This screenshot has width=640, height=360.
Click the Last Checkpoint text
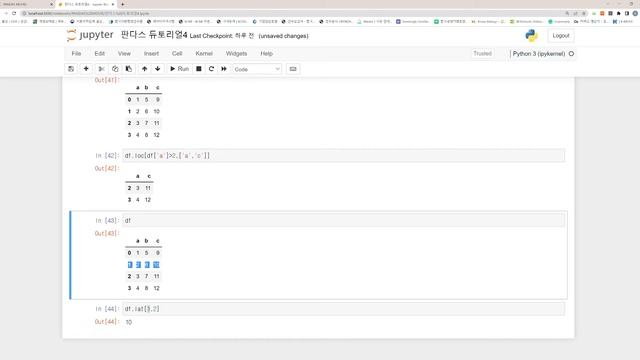[222, 36]
